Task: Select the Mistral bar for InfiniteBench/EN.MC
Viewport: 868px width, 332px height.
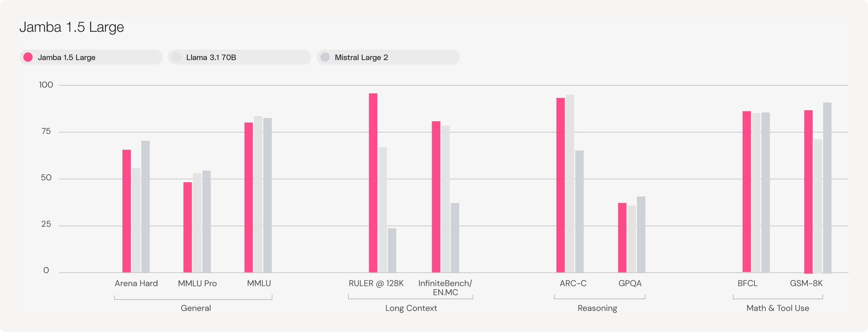Action: pos(455,237)
